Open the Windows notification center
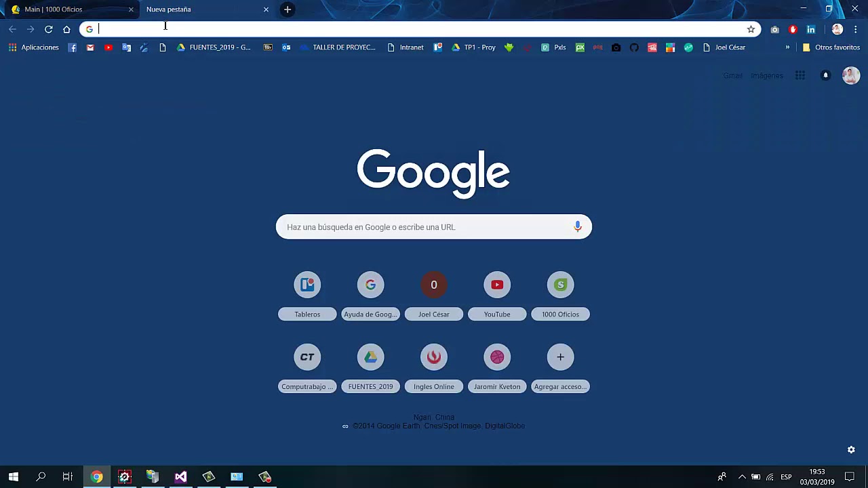The width and height of the screenshot is (868, 488). [x=850, y=476]
